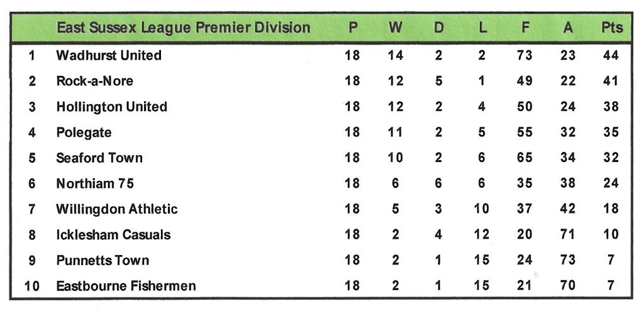Select the P column header
The width and height of the screenshot is (644, 309).
352,28
